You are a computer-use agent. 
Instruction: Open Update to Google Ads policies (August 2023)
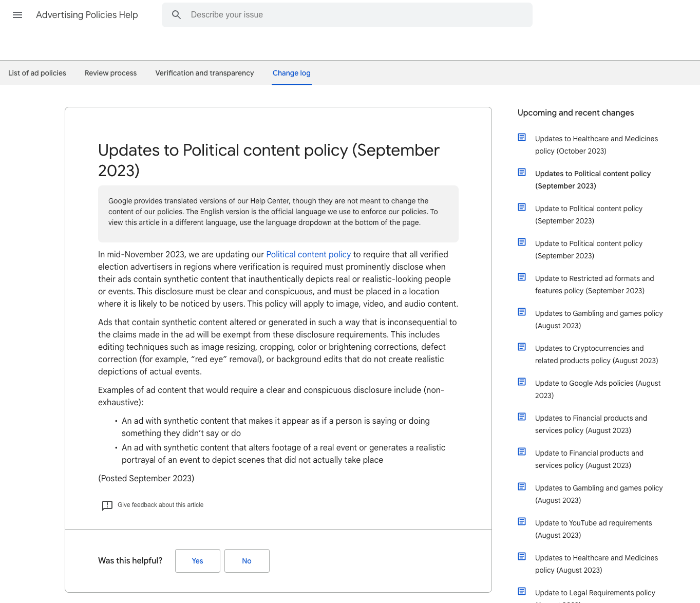pyautogui.click(x=598, y=389)
